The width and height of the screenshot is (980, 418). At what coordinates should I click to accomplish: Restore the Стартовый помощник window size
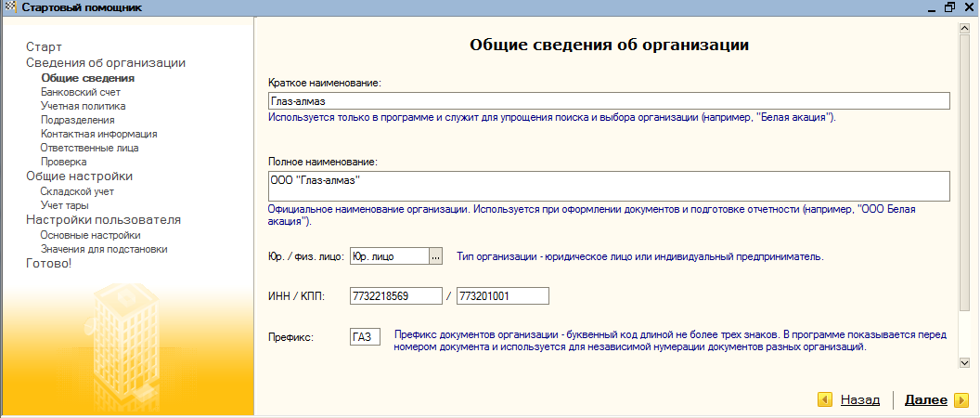pos(950,8)
